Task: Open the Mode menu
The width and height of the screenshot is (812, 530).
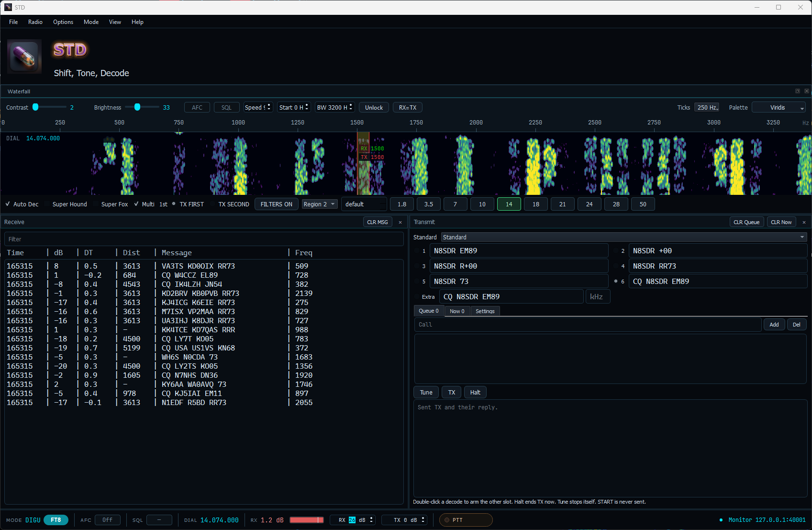Action: click(x=91, y=22)
